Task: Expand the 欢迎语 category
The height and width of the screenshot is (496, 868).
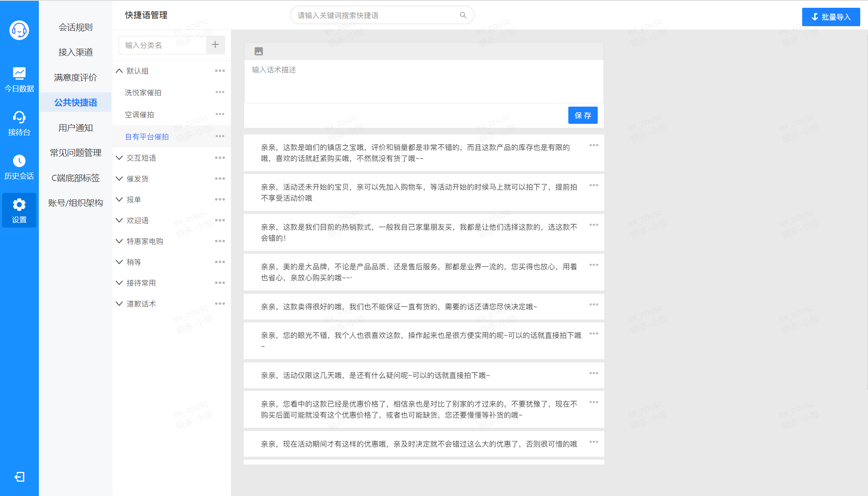Action: (119, 220)
